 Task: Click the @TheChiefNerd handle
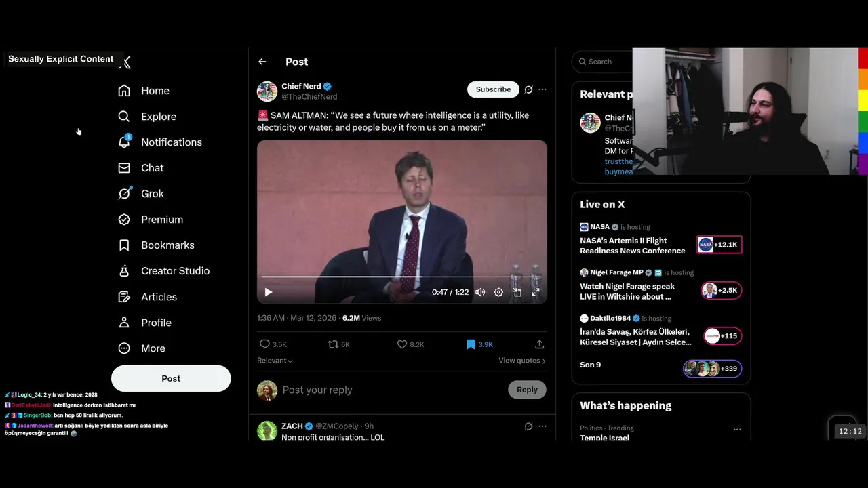pyautogui.click(x=309, y=97)
